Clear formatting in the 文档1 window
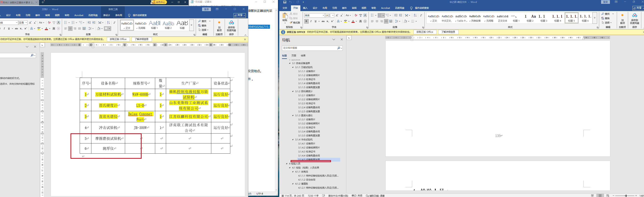 point(49,22)
